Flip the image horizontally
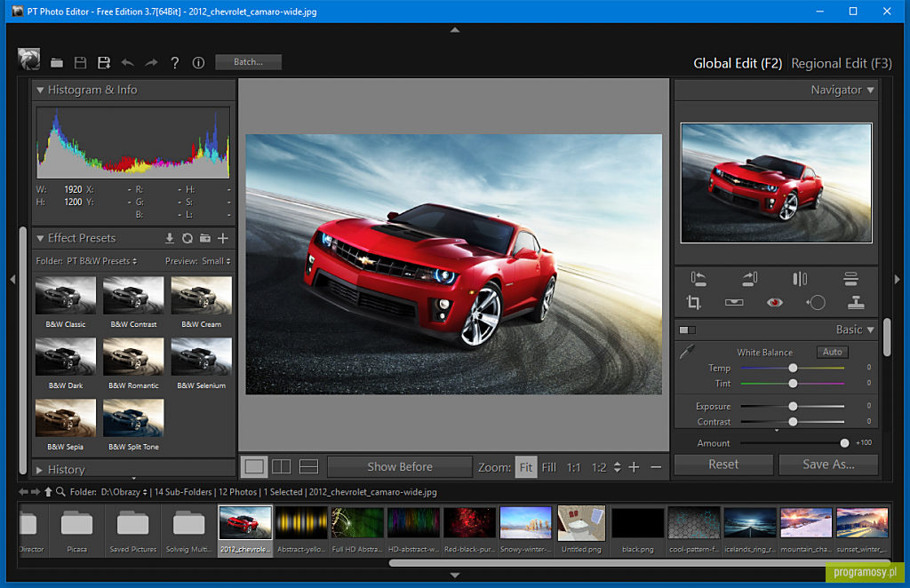This screenshot has height=588, width=910. tap(800, 279)
